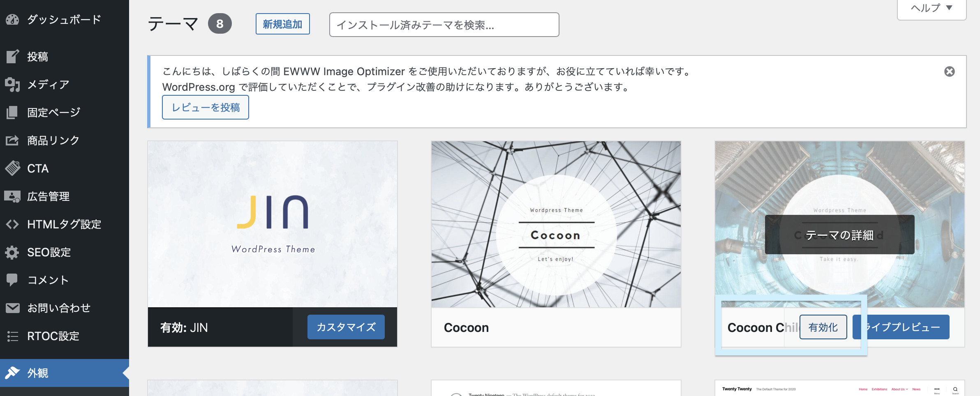Click the Dashboard gauge icon
The height and width of the screenshot is (396, 980).
tap(12, 19)
